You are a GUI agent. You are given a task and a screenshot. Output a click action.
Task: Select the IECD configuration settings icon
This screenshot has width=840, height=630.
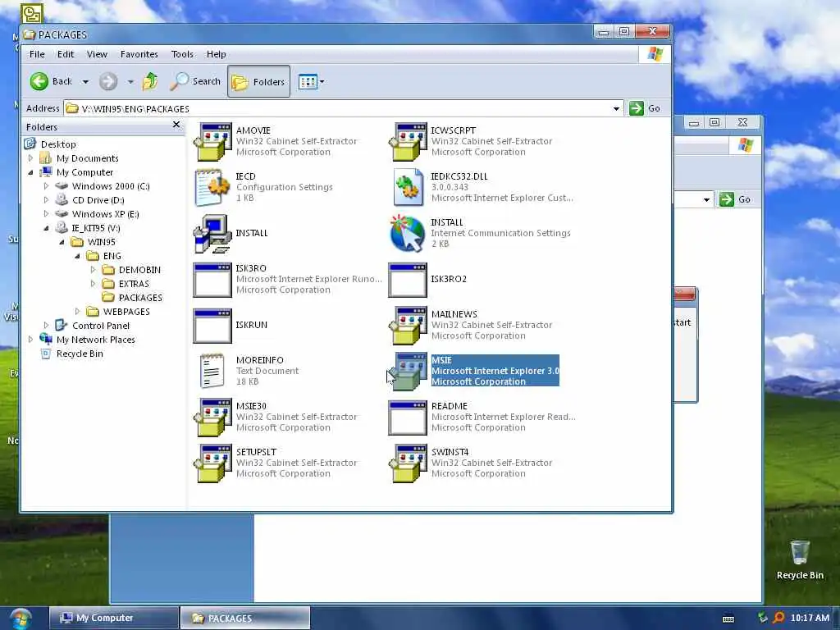[x=212, y=188]
